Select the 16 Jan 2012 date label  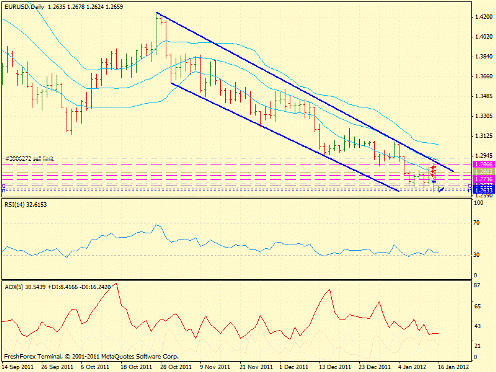(453, 367)
